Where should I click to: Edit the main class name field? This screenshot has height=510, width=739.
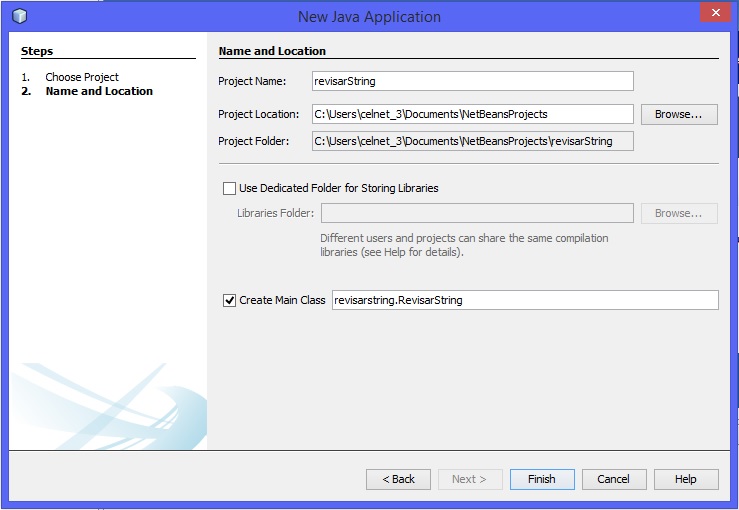(524, 300)
